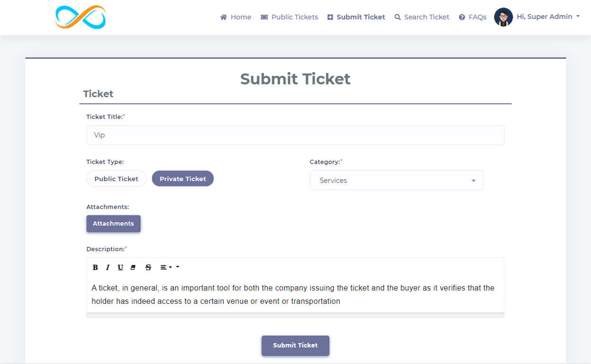Image resolution: width=591 pixels, height=364 pixels.
Task: Navigate to the Public Tickets page
Action: [289, 17]
